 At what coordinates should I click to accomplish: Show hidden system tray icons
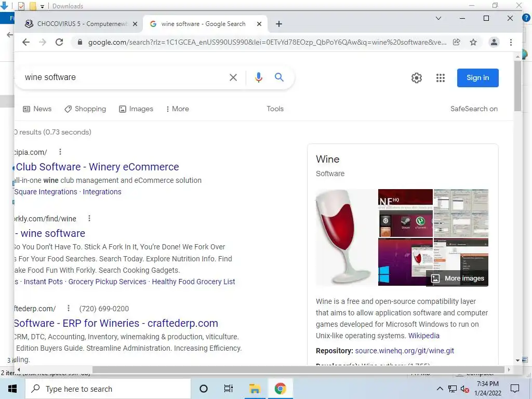[440, 389]
